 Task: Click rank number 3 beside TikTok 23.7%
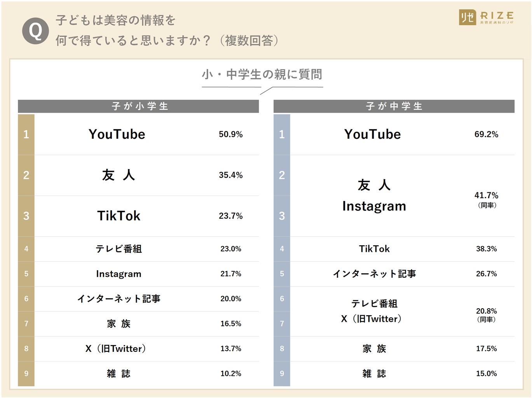(x=26, y=216)
